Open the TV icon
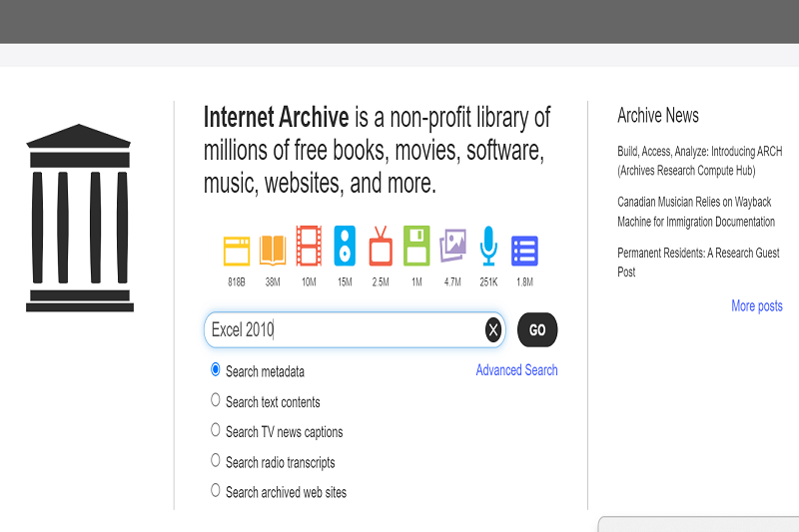The image size is (799, 532). [381, 246]
